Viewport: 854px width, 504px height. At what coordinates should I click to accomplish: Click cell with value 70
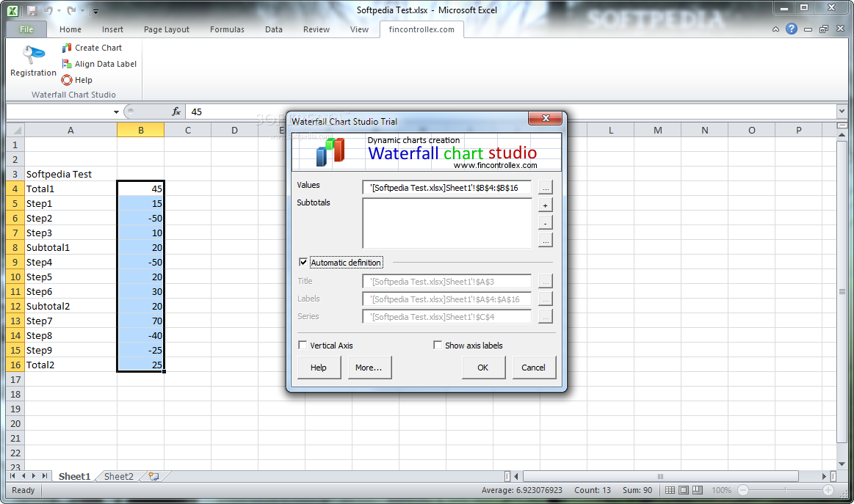click(x=140, y=321)
